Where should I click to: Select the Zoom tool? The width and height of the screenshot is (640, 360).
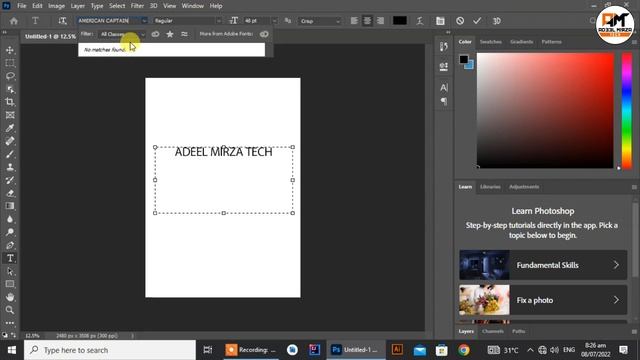point(10,310)
